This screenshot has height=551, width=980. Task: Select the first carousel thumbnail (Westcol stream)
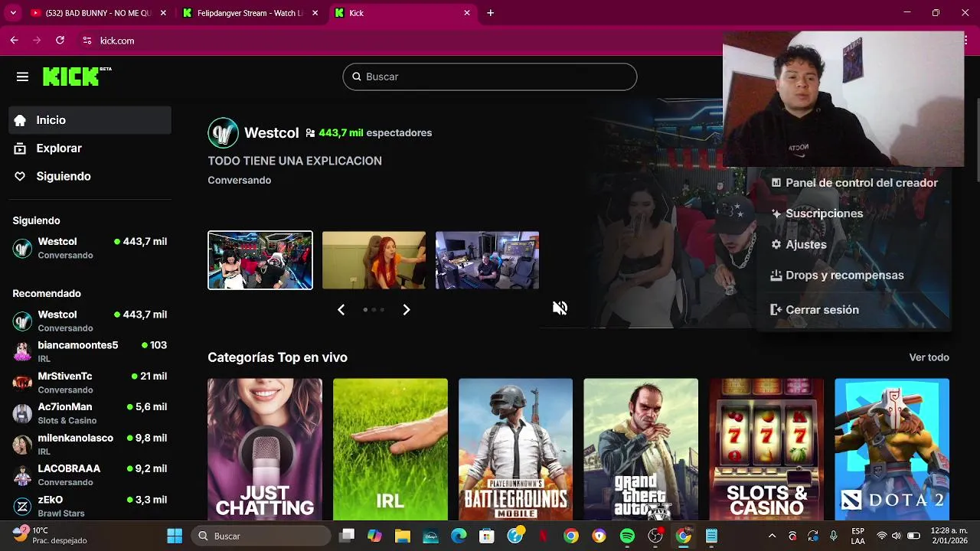[260, 260]
